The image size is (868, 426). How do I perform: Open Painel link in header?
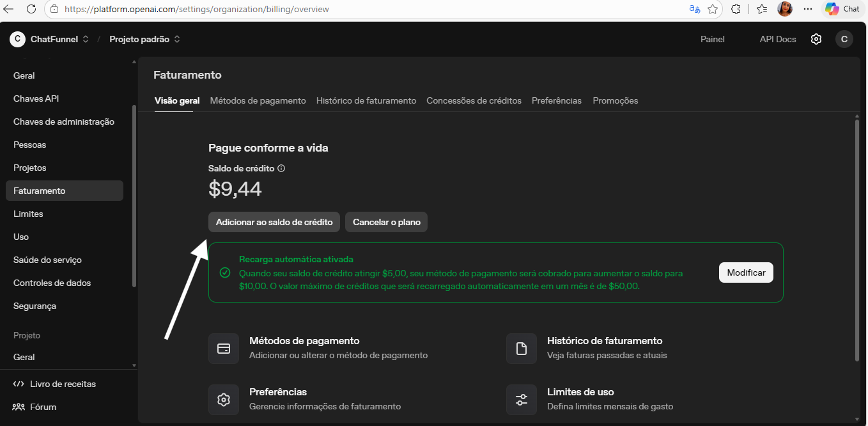tap(713, 39)
